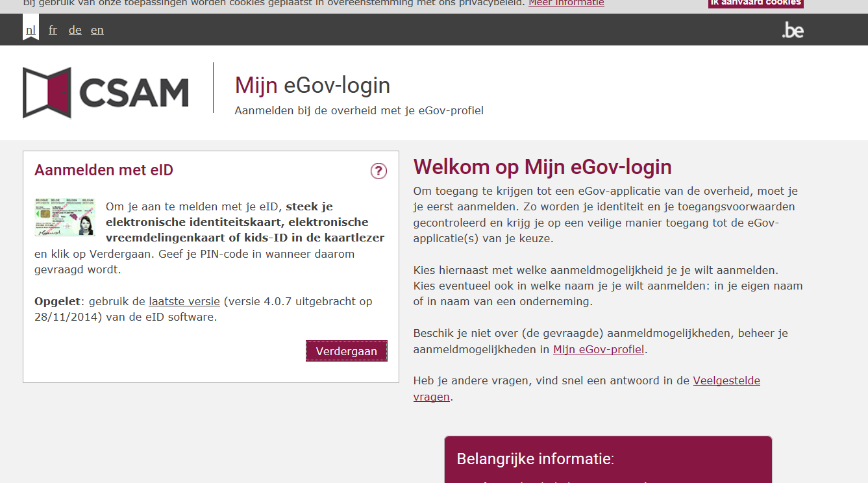Open the eID help question mark icon

[378, 171]
